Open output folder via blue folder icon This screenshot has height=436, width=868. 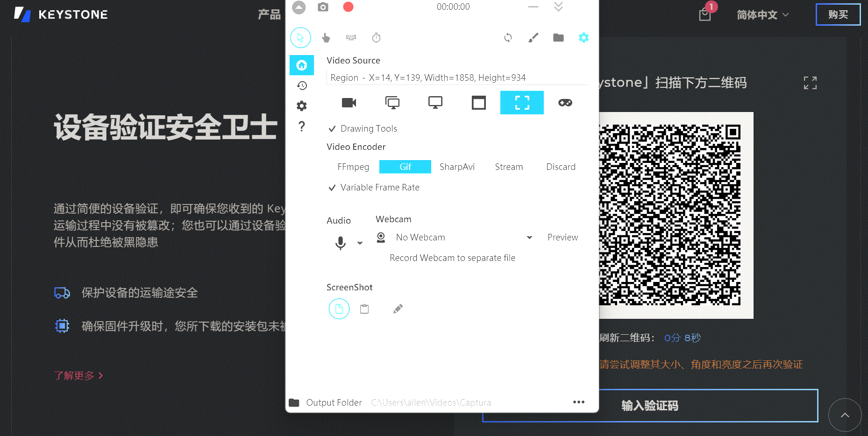click(x=559, y=38)
